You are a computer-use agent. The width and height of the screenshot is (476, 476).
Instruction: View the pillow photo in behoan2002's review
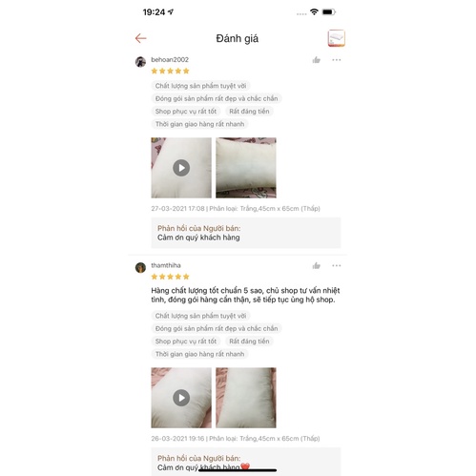point(246,168)
